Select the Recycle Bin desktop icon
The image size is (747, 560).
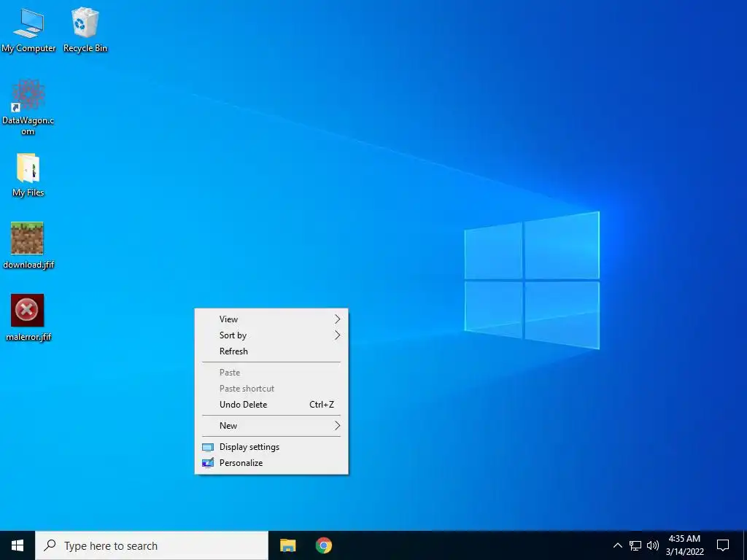click(x=85, y=31)
